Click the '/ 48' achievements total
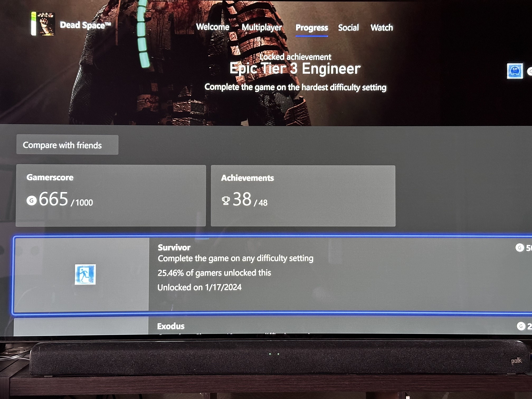 [261, 203]
